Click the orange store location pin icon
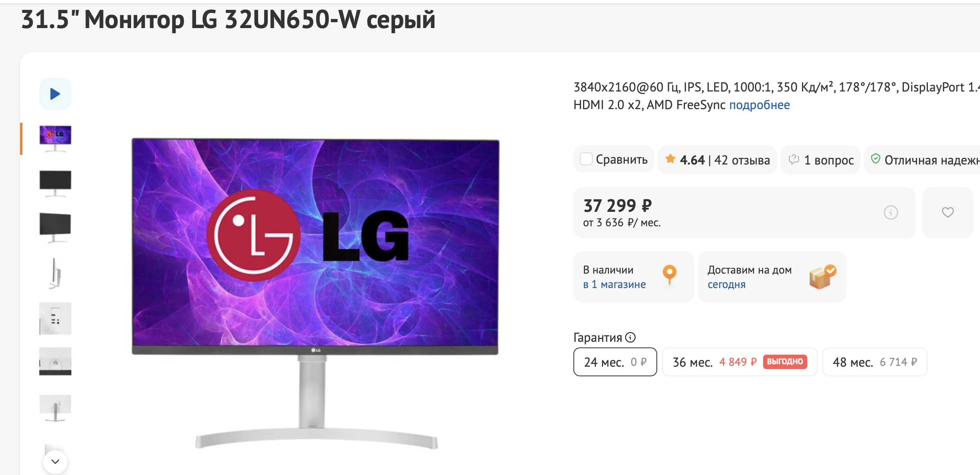The width and height of the screenshot is (980, 475). 669,275
